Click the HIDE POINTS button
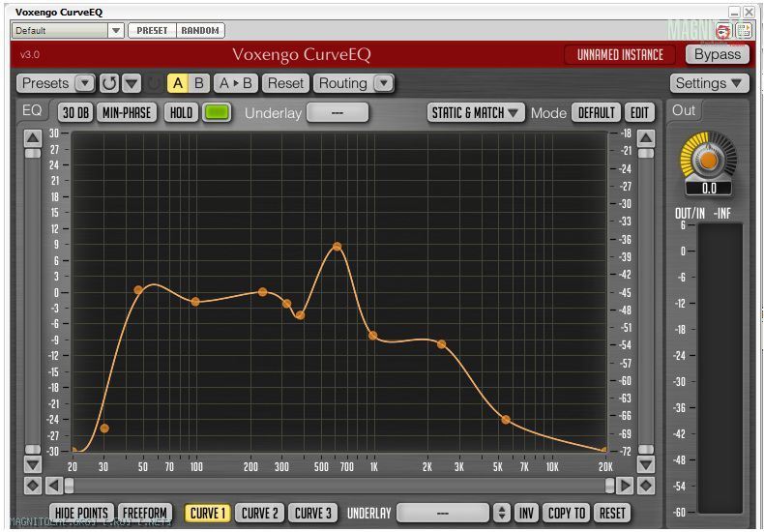 click(81, 514)
